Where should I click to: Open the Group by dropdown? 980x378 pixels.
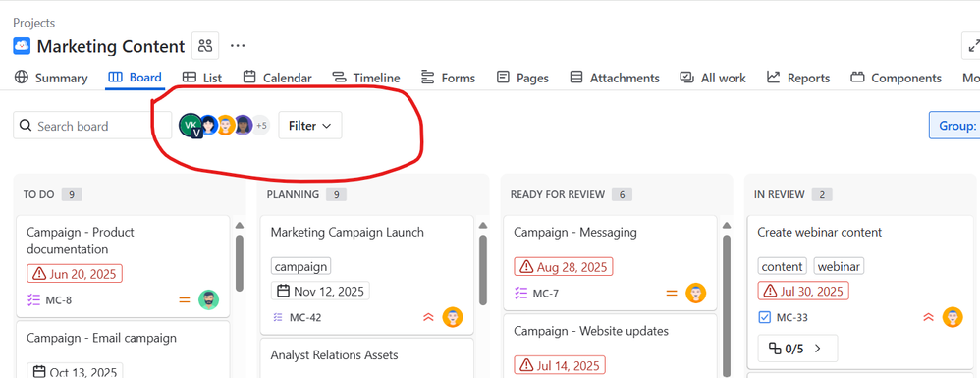click(x=954, y=126)
